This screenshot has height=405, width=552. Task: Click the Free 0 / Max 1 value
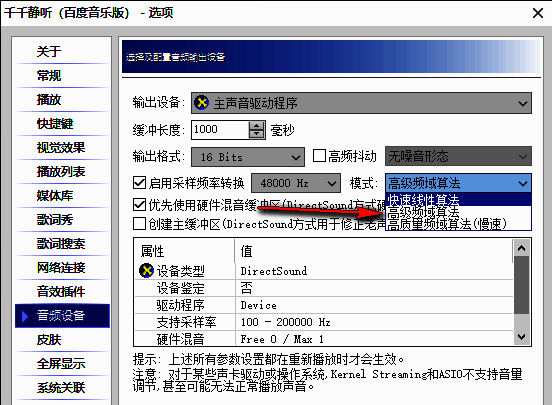282,339
